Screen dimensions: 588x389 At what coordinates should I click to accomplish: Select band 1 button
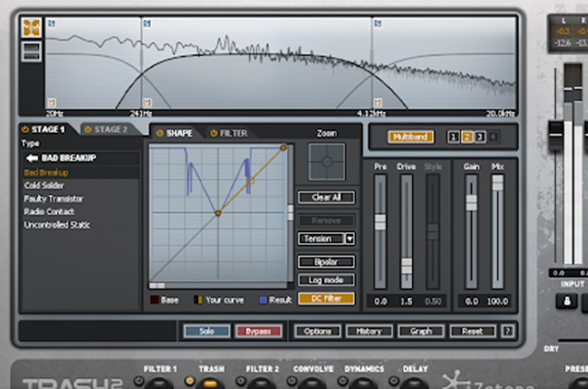[x=453, y=137]
